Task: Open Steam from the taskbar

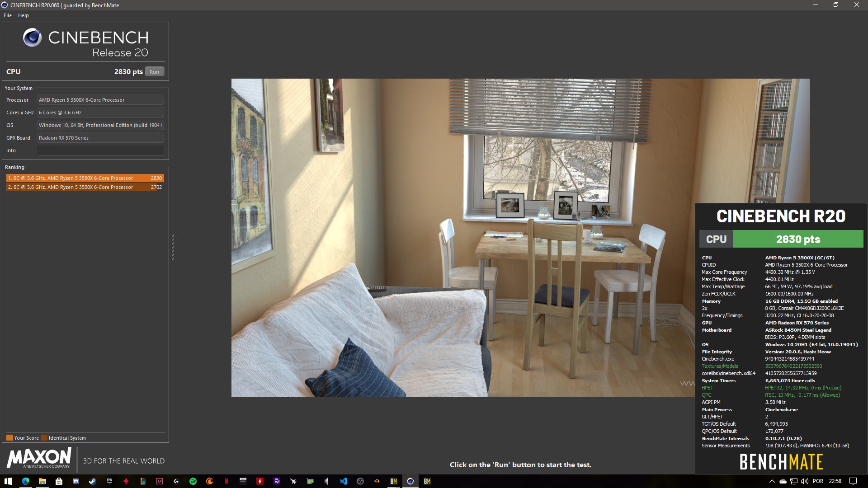Action: point(92,481)
